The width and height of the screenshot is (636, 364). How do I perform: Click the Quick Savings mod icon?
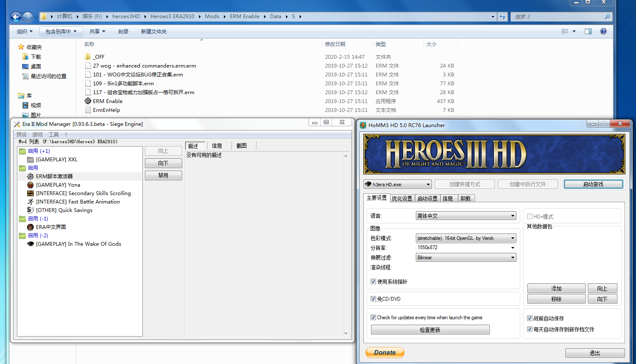tap(30, 210)
